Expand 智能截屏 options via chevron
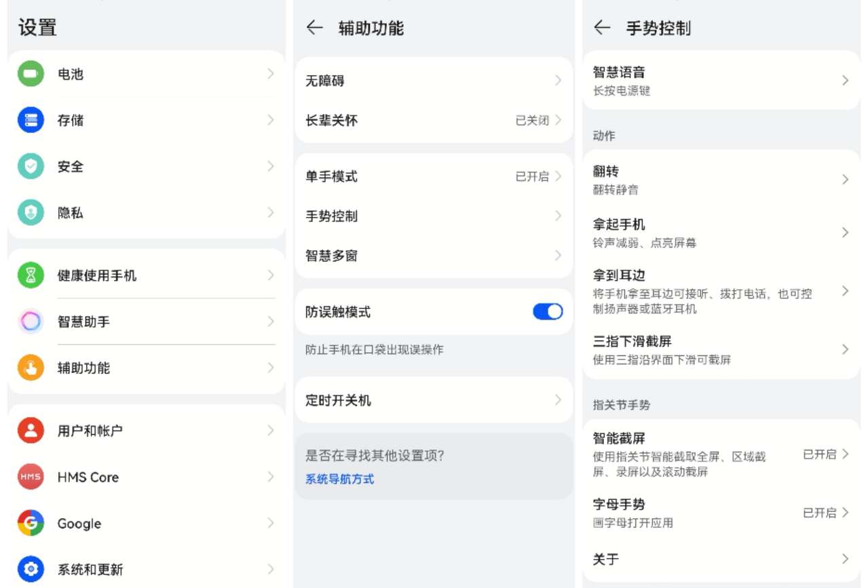868x588 pixels. click(845, 454)
